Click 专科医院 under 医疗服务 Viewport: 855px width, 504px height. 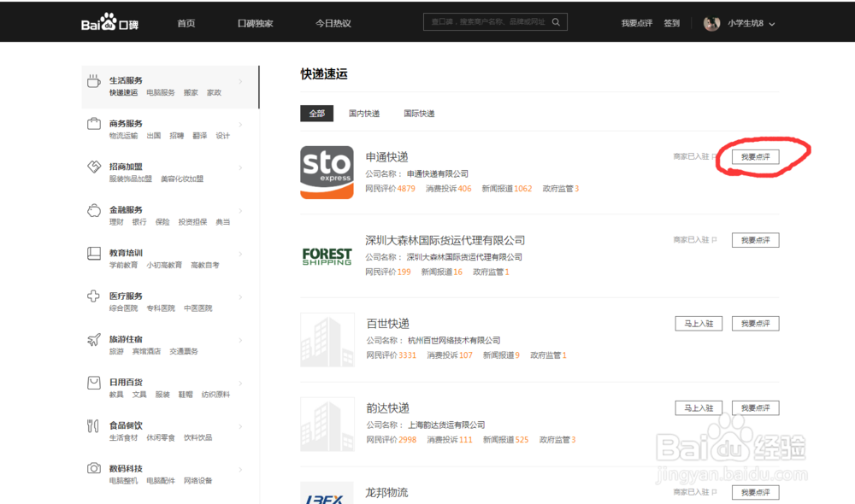(x=161, y=308)
